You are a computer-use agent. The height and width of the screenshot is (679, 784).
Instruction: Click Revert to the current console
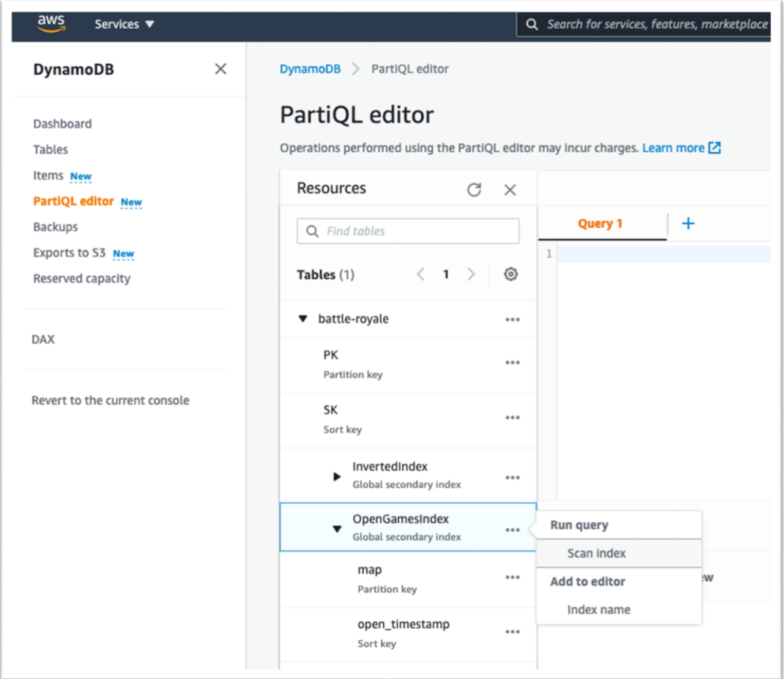click(x=110, y=400)
